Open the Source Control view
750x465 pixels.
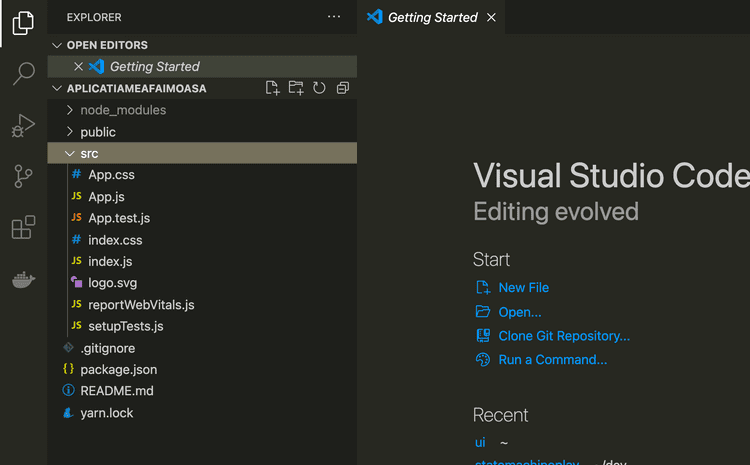[x=23, y=177]
